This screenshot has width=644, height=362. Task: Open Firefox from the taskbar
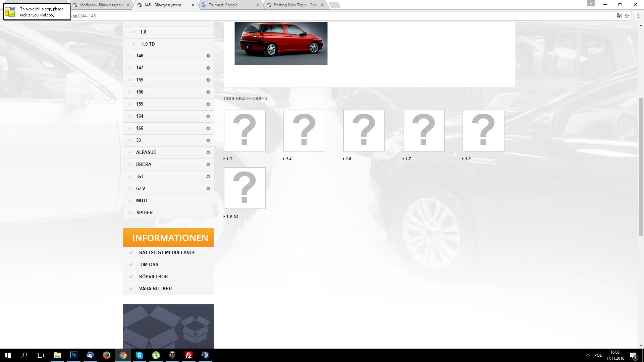point(106,355)
